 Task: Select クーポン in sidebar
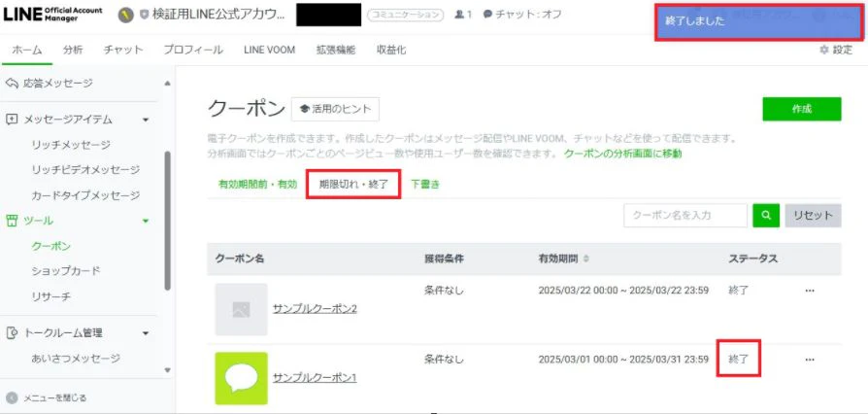coord(50,246)
